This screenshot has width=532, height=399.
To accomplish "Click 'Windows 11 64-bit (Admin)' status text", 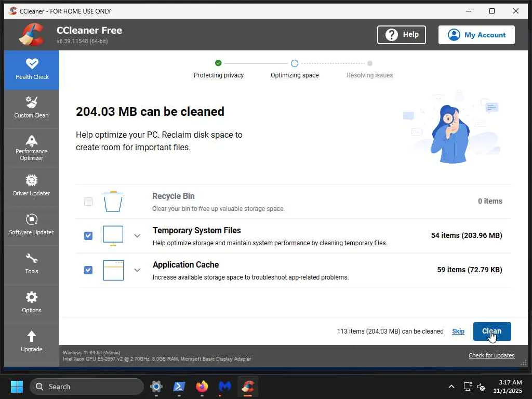I will pyautogui.click(x=91, y=353).
